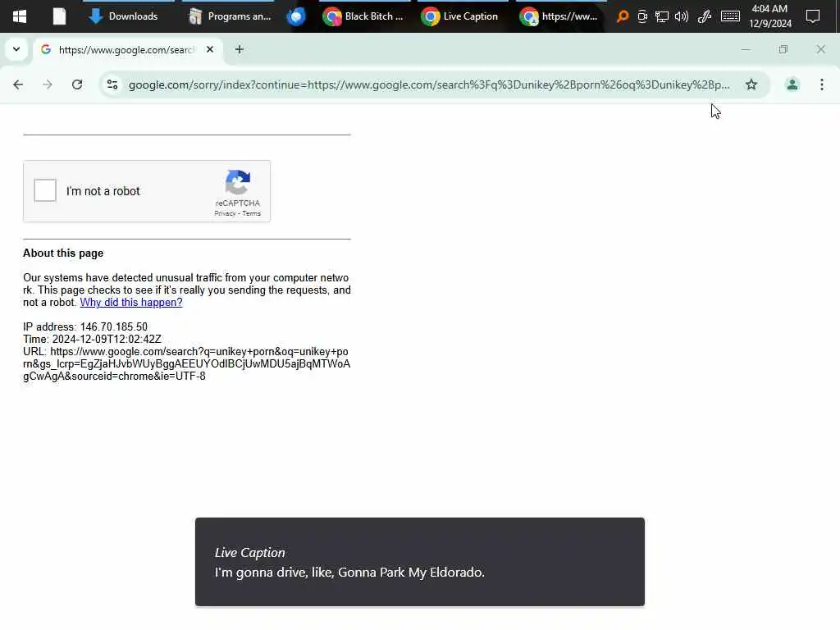Open the blue round taskbar app icon

(296, 16)
